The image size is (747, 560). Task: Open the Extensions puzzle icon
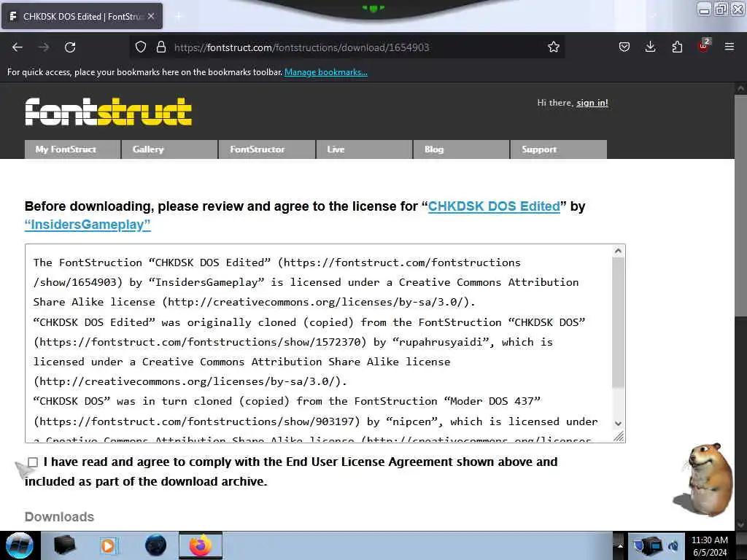tap(677, 47)
